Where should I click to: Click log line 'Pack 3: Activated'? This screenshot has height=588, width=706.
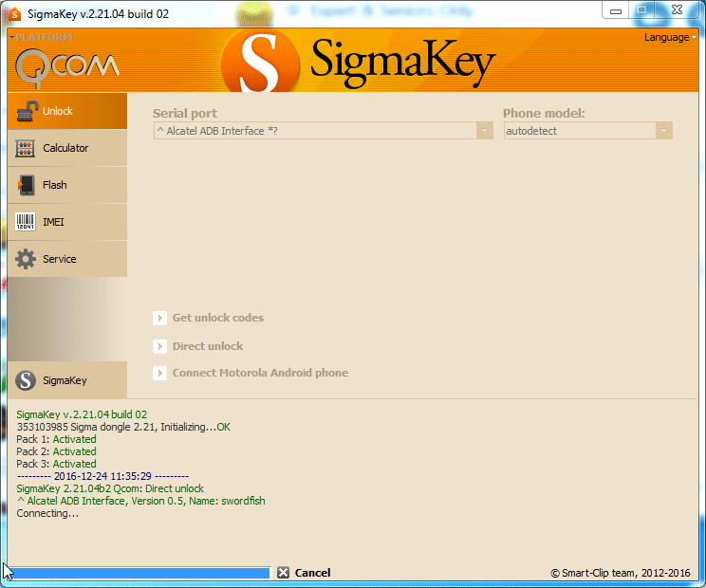click(56, 464)
